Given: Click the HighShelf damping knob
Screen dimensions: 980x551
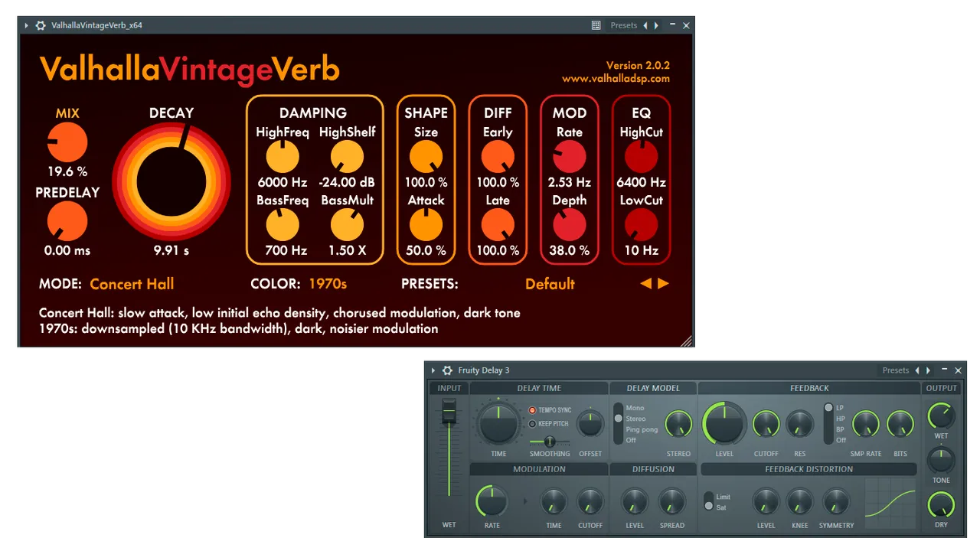Looking at the screenshot, I should pyautogui.click(x=348, y=158).
